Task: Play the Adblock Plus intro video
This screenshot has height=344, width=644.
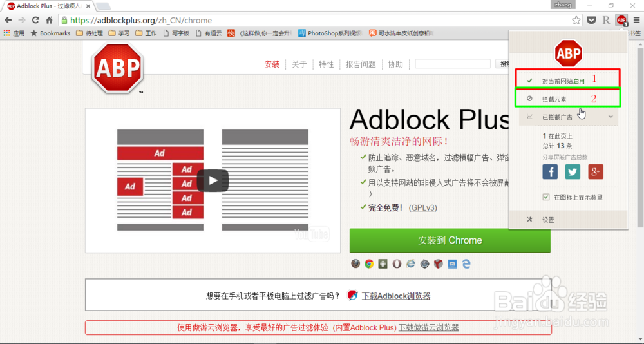Action: [x=213, y=180]
